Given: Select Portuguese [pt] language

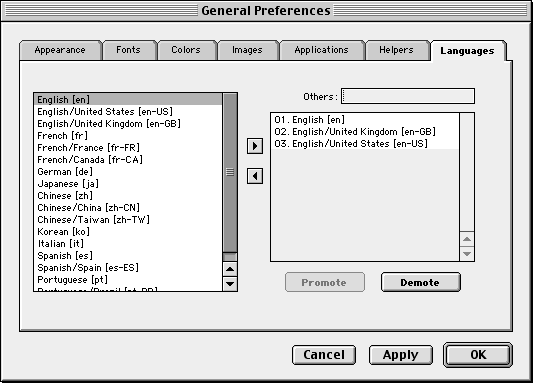Looking at the screenshot, I should (x=128, y=279).
